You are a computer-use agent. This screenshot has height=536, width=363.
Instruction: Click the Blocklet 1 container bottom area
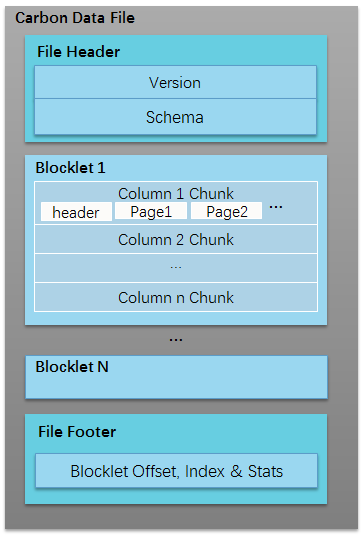point(176,318)
